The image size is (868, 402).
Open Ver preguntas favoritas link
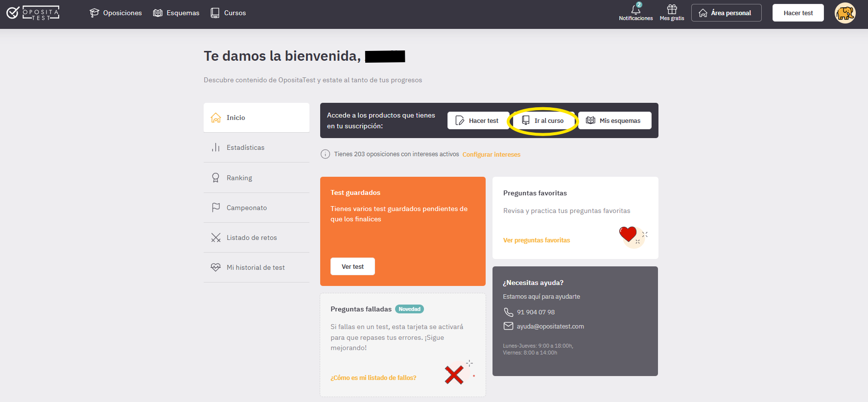537,240
